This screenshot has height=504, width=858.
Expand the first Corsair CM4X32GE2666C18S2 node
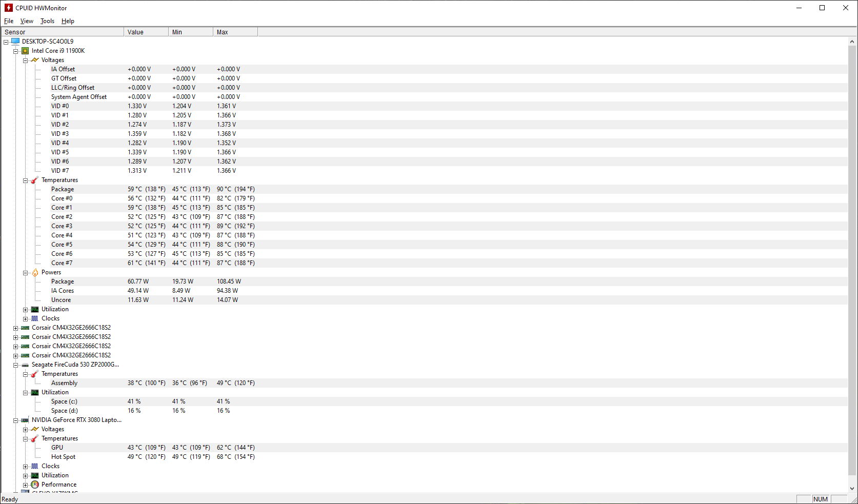coord(16,328)
